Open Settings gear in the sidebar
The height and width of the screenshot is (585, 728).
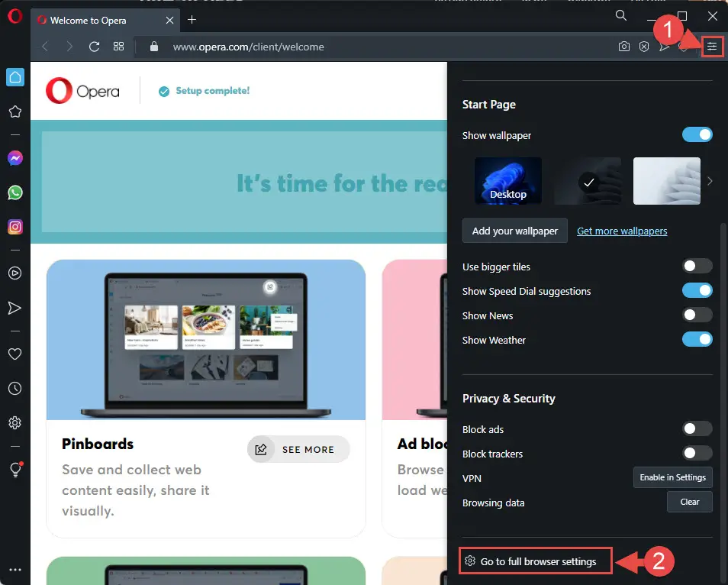[x=14, y=423]
